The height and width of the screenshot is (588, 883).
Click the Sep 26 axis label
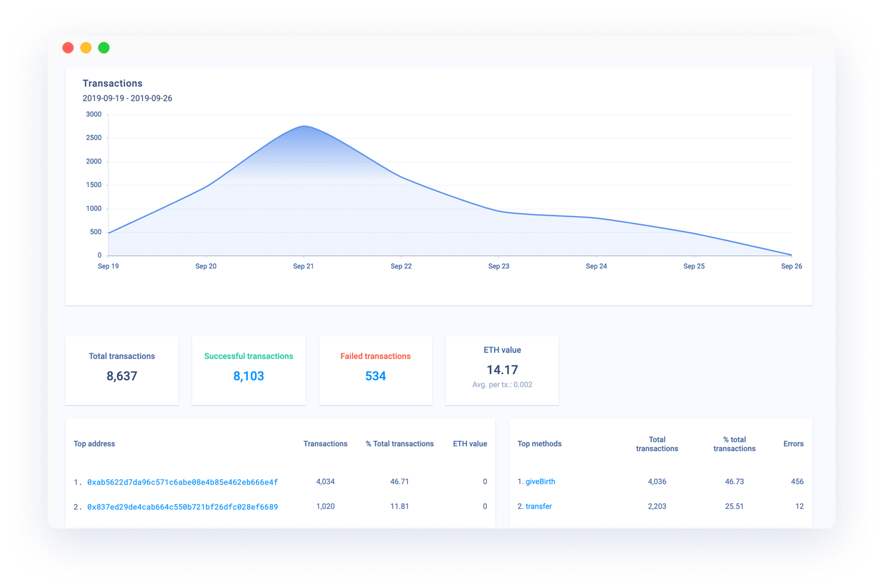tap(791, 266)
